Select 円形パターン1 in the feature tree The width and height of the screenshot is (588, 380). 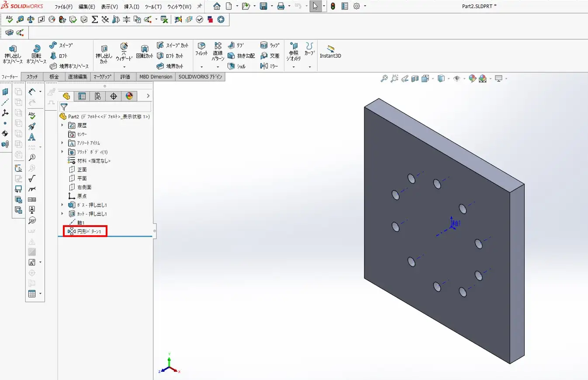click(x=89, y=231)
